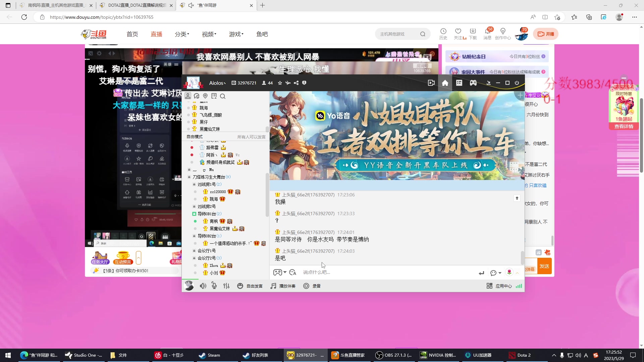644x362 pixels.
Task: Open Dota 2 from the taskbar
Action: (524, 355)
